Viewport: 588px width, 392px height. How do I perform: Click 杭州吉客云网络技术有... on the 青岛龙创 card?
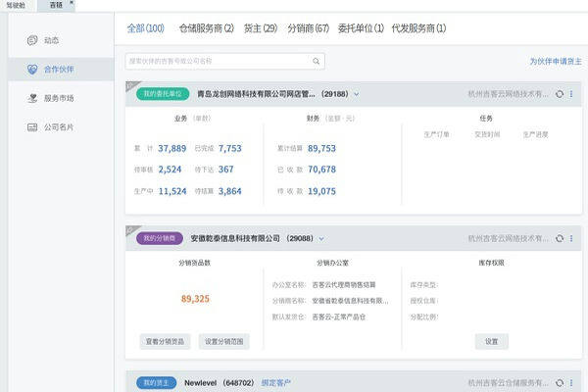click(508, 94)
